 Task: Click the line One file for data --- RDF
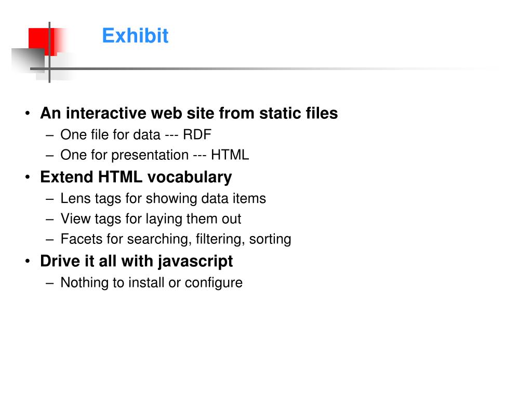click(136, 134)
